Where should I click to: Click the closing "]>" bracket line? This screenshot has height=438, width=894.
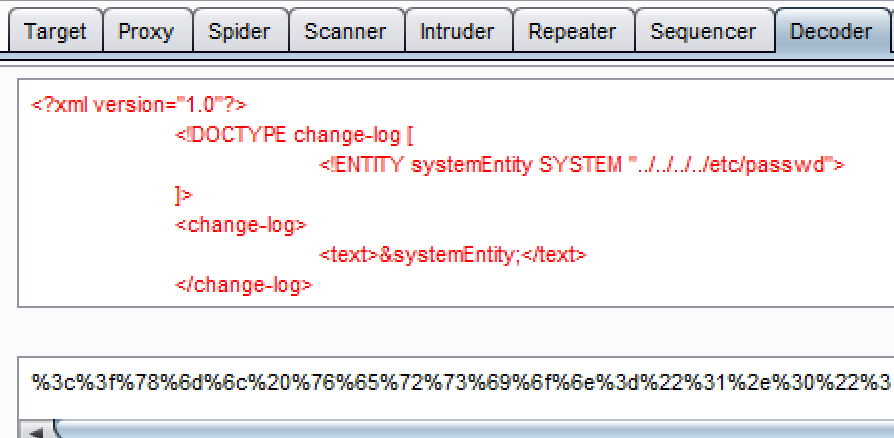click(x=184, y=194)
